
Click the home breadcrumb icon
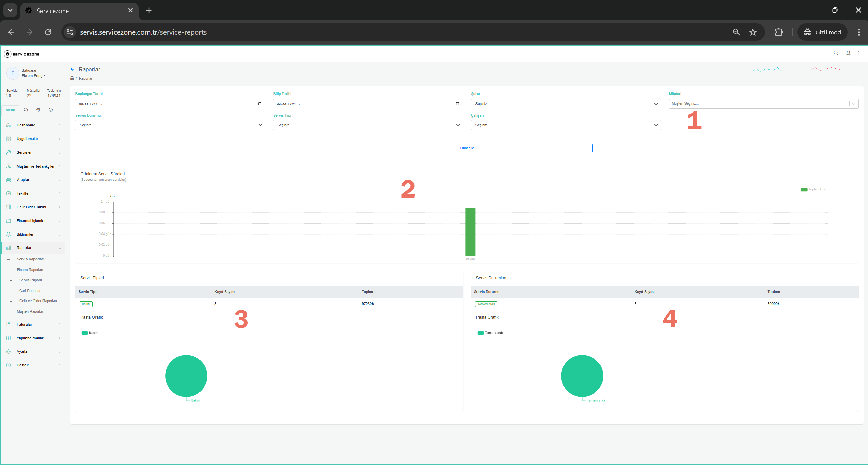[x=72, y=78]
